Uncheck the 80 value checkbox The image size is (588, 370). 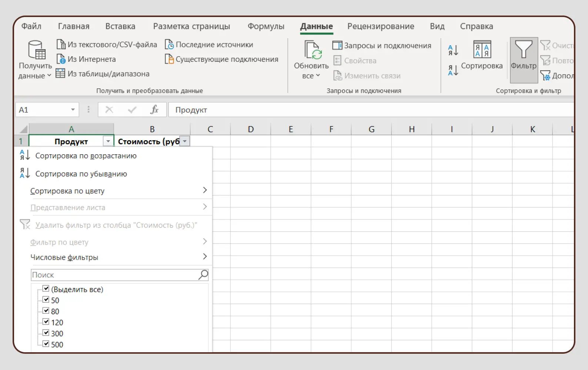pos(46,311)
